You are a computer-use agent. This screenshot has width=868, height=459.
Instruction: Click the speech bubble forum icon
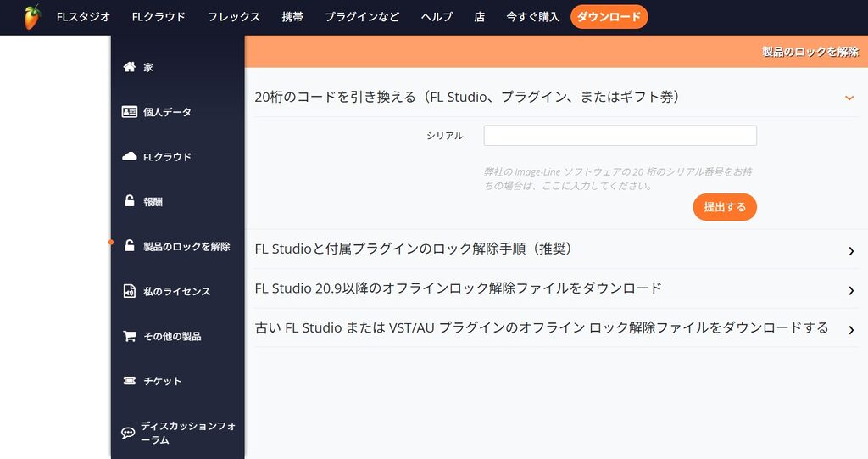pos(129,433)
